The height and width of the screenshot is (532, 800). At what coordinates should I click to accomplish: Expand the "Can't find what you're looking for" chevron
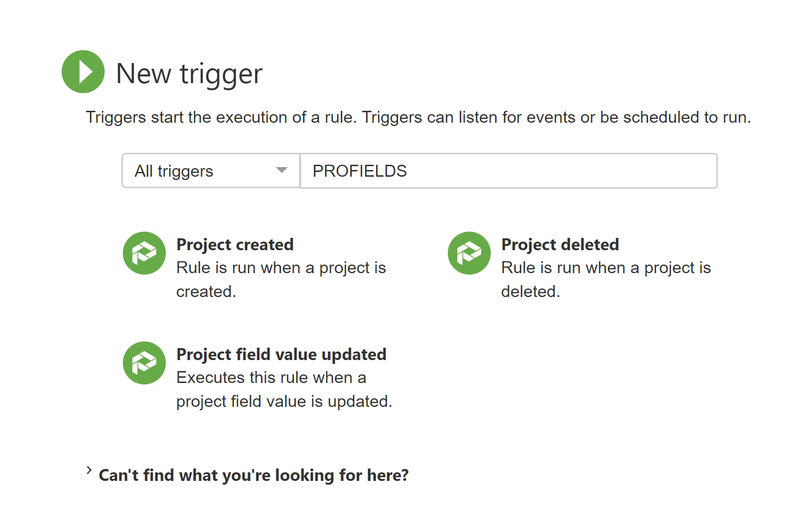89,470
